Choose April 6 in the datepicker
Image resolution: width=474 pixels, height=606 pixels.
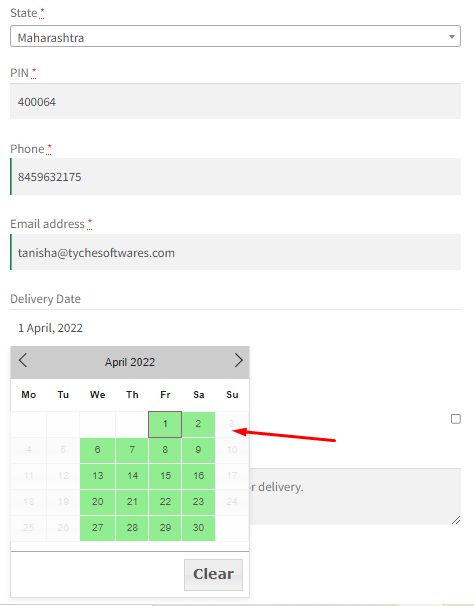coord(97,450)
